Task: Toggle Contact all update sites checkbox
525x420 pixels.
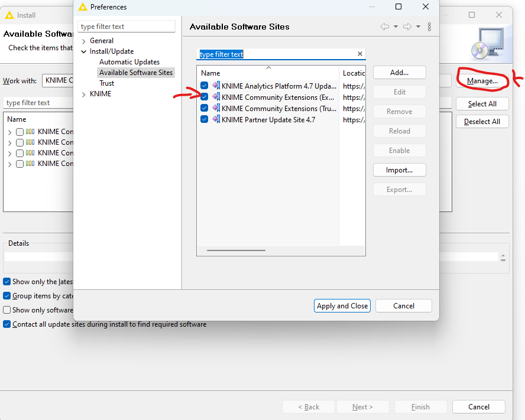Action: [7, 324]
